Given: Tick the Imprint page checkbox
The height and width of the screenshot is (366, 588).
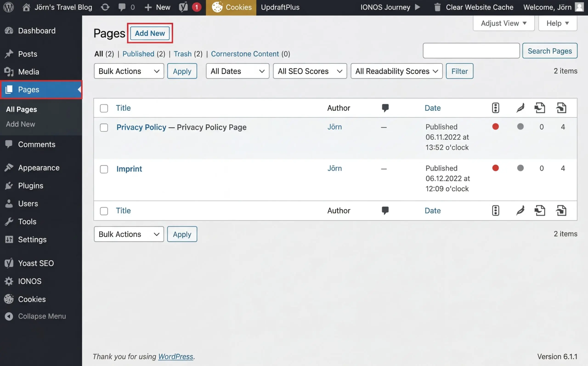Looking at the screenshot, I should pyautogui.click(x=104, y=169).
